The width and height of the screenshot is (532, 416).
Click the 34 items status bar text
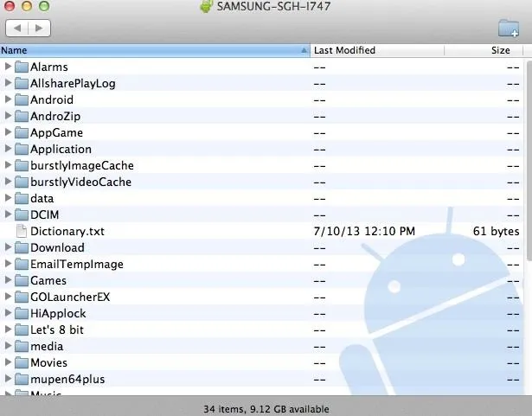tap(266, 409)
